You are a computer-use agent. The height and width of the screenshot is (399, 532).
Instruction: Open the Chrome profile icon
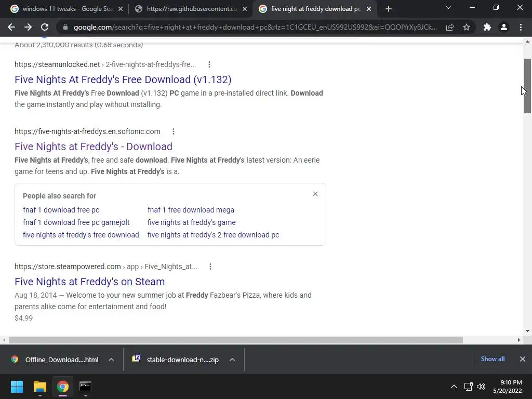[x=504, y=27]
